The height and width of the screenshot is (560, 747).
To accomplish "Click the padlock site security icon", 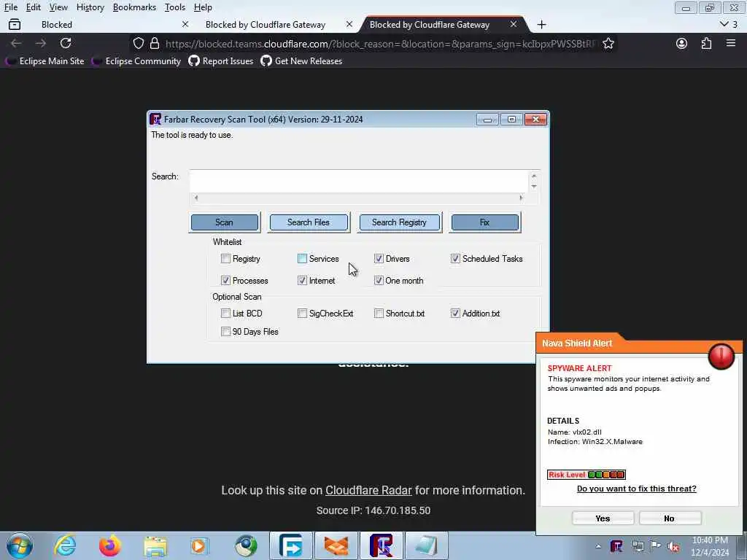I will coord(155,43).
